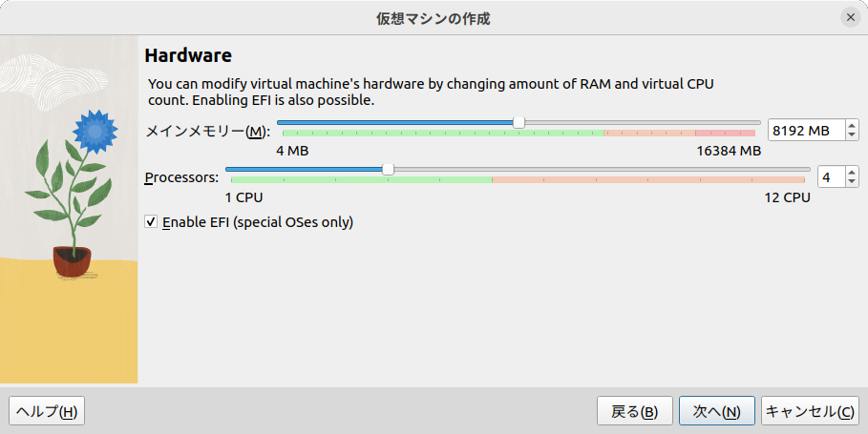The width and height of the screenshot is (868, 434).
Task: Click the 8192 MB memory input field
Action: coord(806,131)
